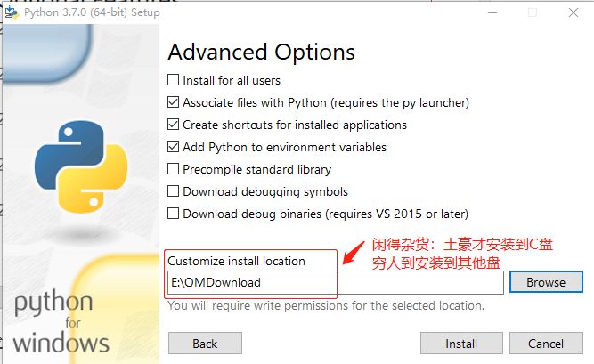This screenshot has width=594, height=364.
Task: Open Browse to choose install folder
Action: pos(546,282)
